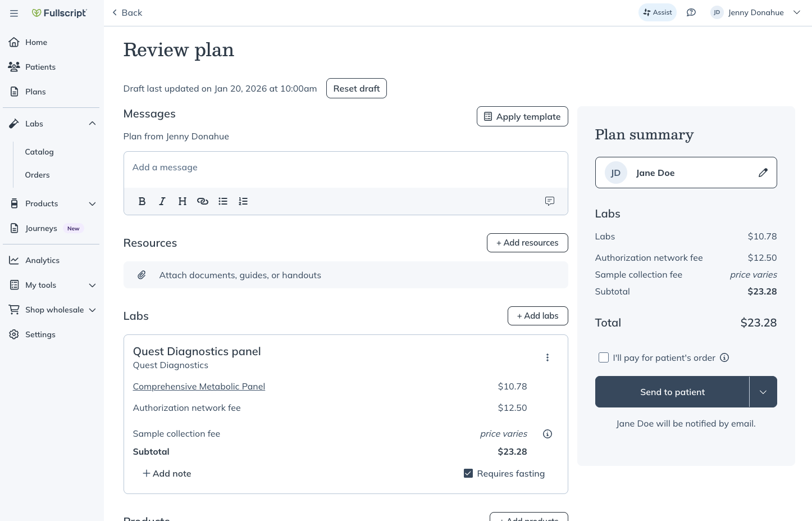This screenshot has width=812, height=521.
Task: Click info icon beside I'll pay for patient's order
Action: (724, 357)
